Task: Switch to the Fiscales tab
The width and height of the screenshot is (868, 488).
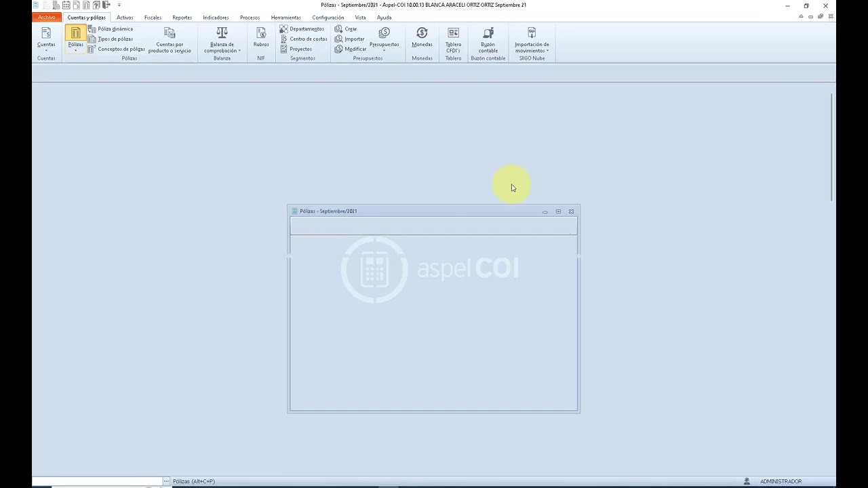Action: 153,18
